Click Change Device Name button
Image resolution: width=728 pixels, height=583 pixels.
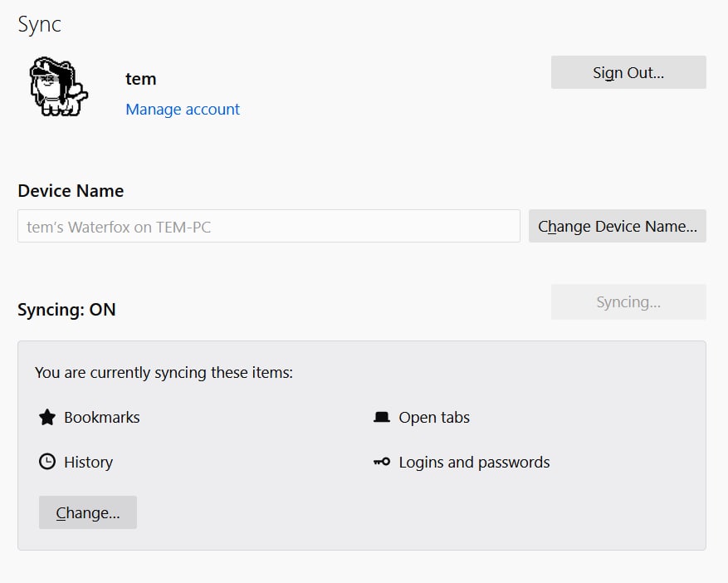tap(617, 226)
